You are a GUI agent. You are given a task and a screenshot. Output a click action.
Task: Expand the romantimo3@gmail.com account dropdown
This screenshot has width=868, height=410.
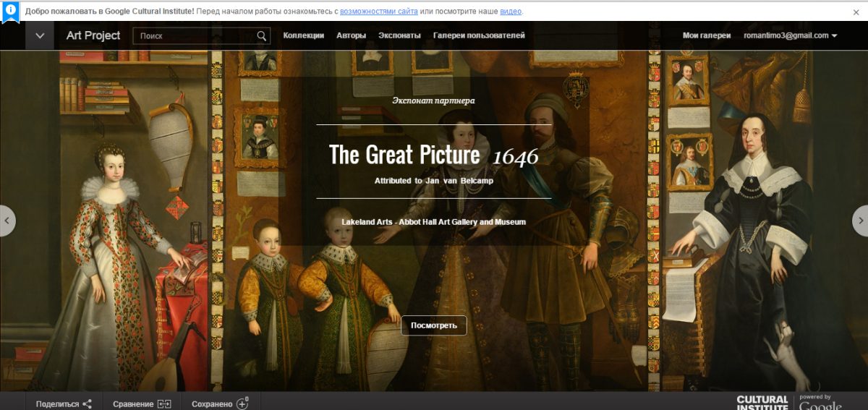coord(791,35)
